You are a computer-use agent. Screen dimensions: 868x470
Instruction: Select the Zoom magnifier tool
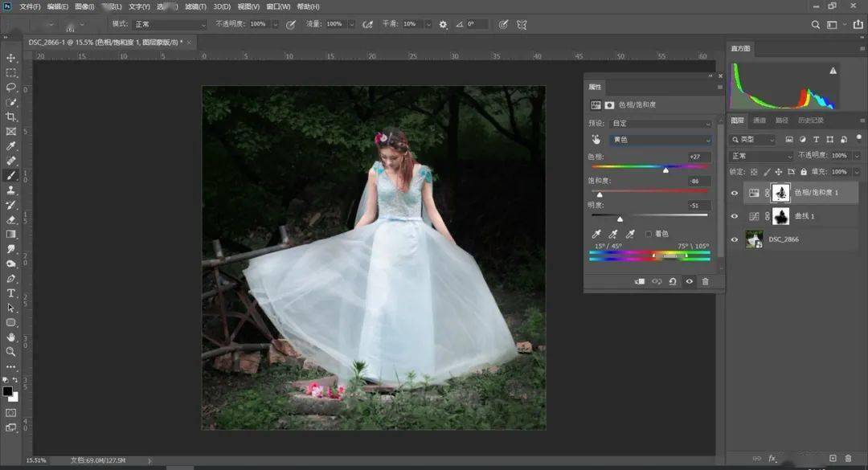click(x=11, y=352)
